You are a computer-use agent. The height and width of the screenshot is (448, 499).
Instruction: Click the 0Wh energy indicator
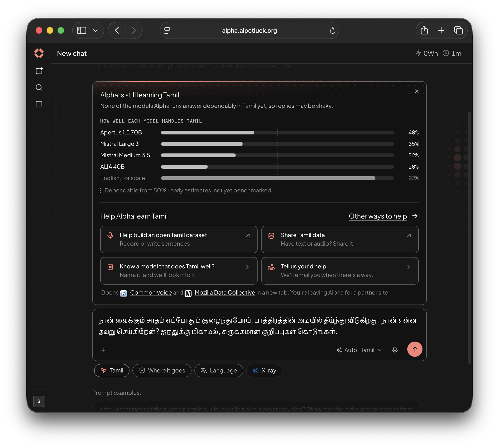426,53
